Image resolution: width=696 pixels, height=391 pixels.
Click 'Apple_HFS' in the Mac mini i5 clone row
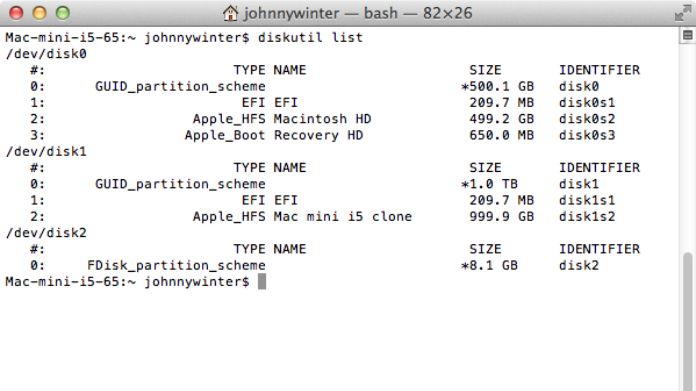(229, 216)
